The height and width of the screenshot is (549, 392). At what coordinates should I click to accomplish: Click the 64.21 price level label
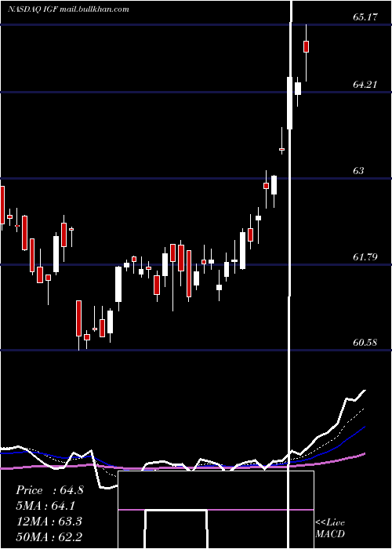coord(365,85)
